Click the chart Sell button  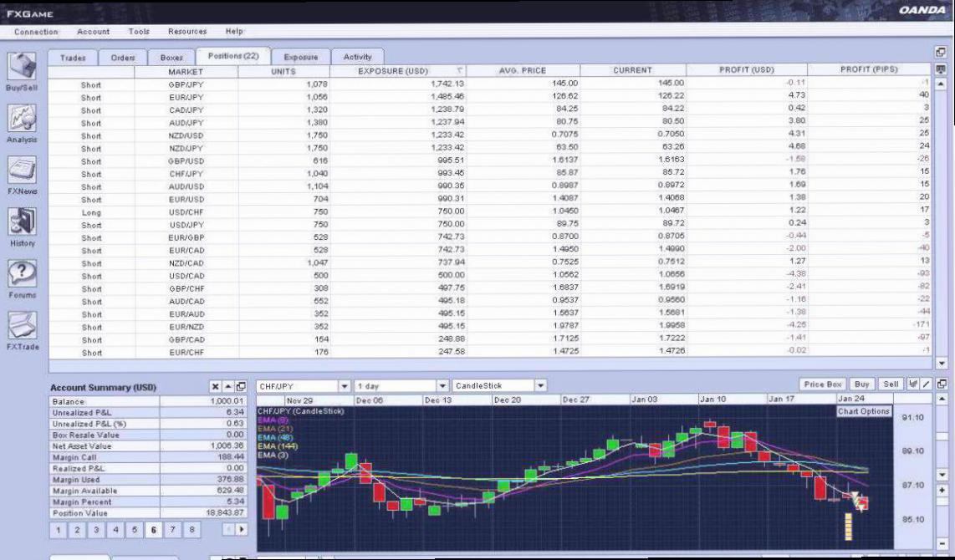[891, 384]
